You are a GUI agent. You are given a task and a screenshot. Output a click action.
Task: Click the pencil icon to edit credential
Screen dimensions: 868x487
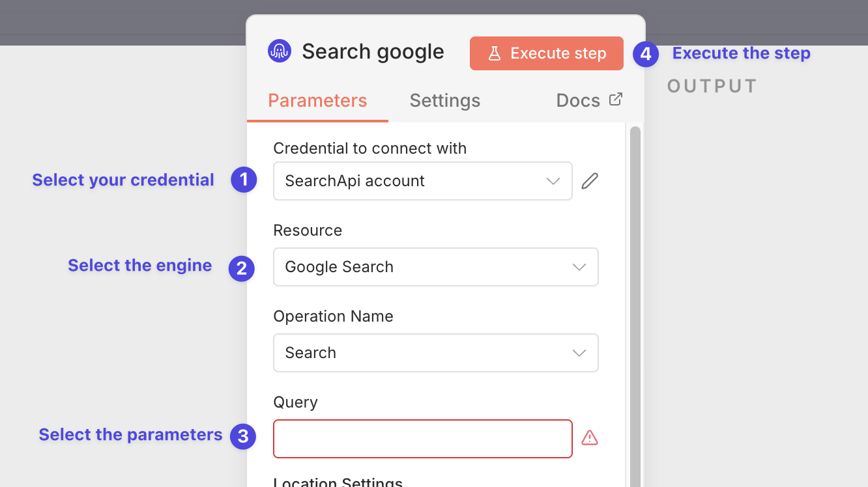590,181
